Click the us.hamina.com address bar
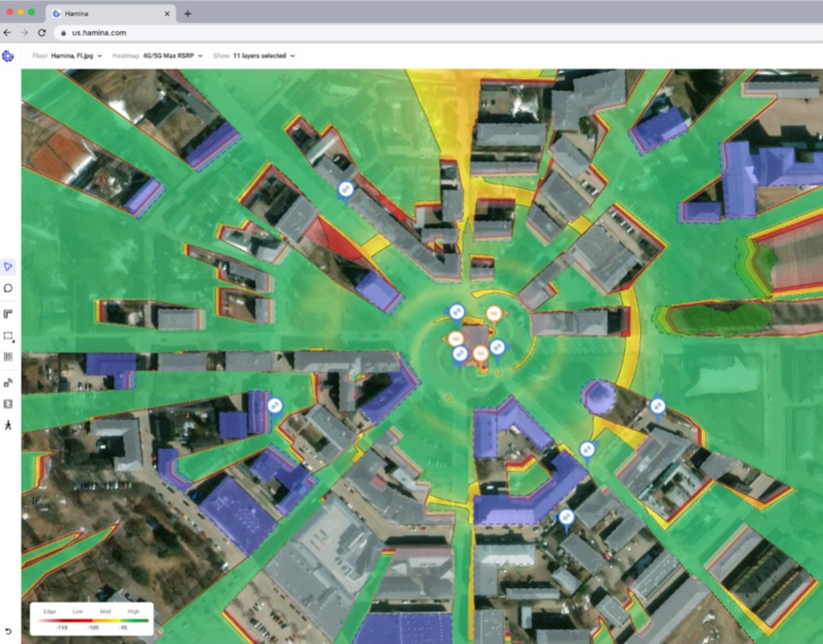Viewport: 823px width, 644px height. [257, 33]
